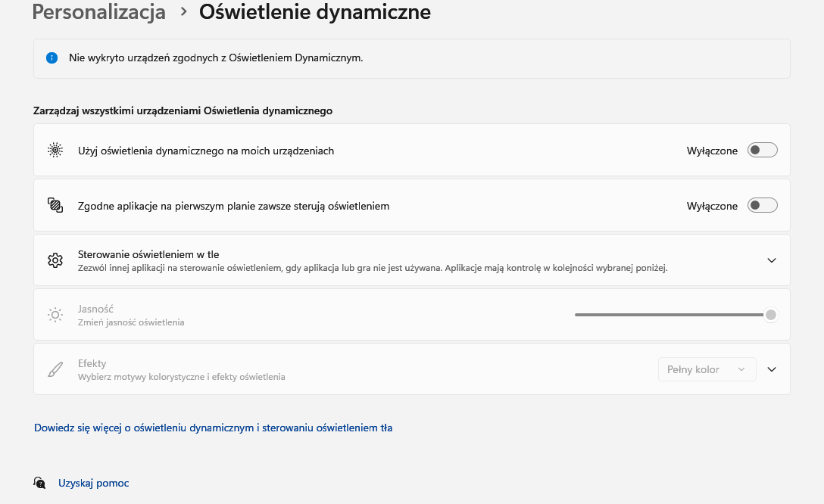Expand the Efekty row with chevron
The width and height of the screenshot is (824, 504).
pyautogui.click(x=772, y=369)
